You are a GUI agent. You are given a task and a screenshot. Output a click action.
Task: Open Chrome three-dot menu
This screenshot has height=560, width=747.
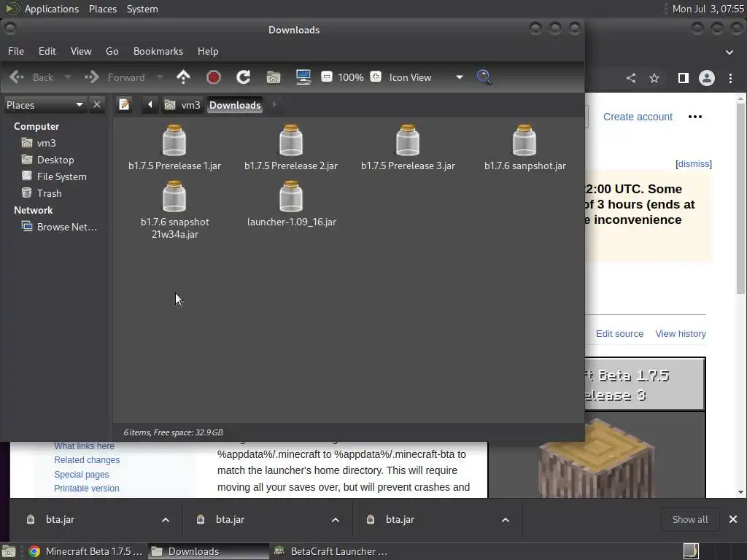click(x=730, y=78)
